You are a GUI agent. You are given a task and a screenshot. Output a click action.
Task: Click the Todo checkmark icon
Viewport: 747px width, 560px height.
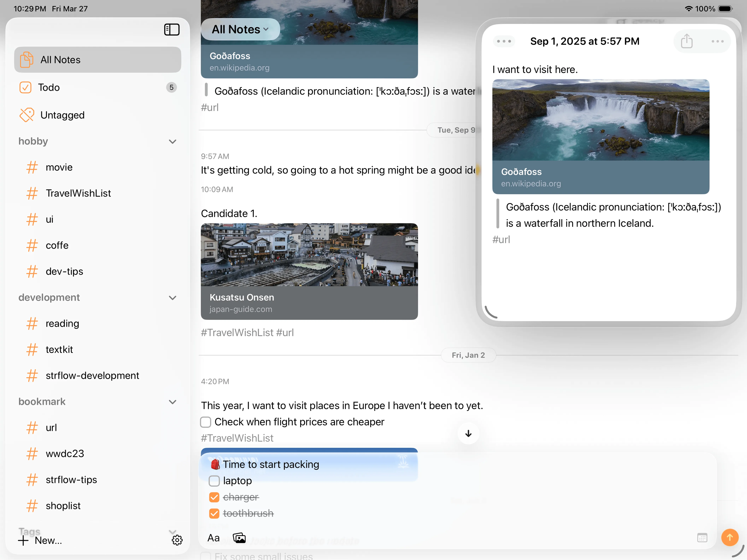(25, 87)
